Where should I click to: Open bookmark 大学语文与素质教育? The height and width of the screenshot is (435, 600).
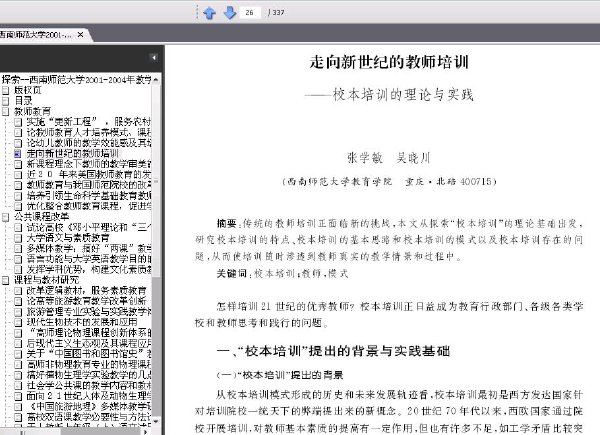coord(68,238)
